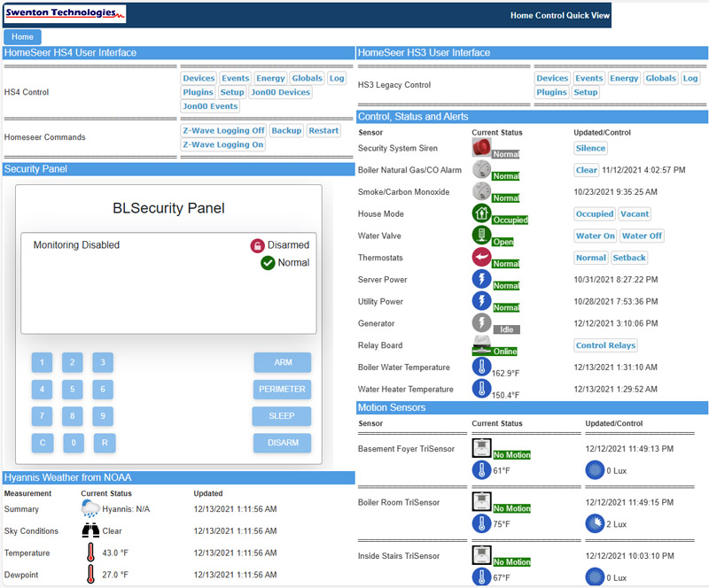
Task: Click the Boiler Natural Gas/CO Alarm detector icon
Action: tap(481, 169)
